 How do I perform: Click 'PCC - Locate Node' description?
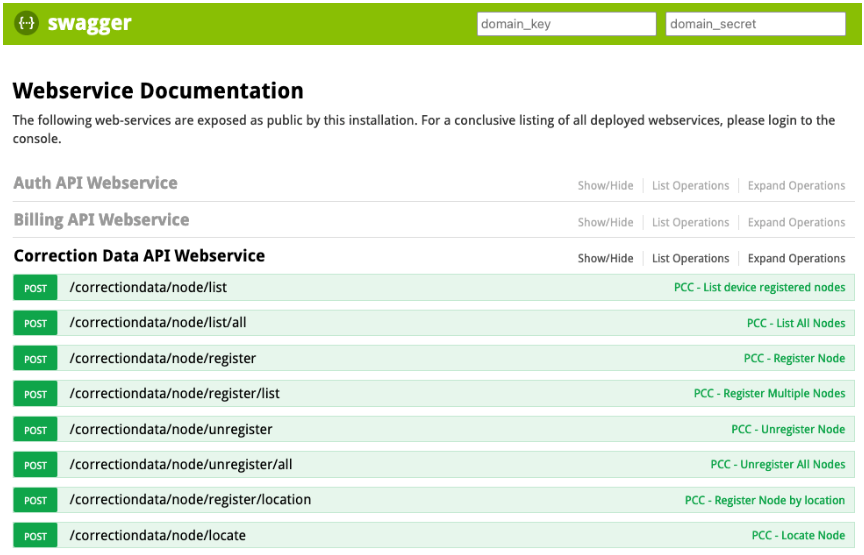(798, 536)
